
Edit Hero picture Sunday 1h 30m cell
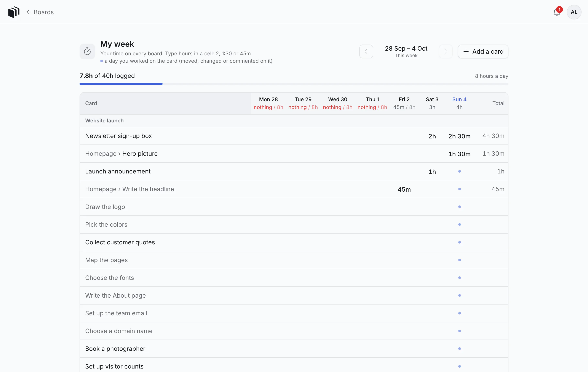(x=459, y=154)
